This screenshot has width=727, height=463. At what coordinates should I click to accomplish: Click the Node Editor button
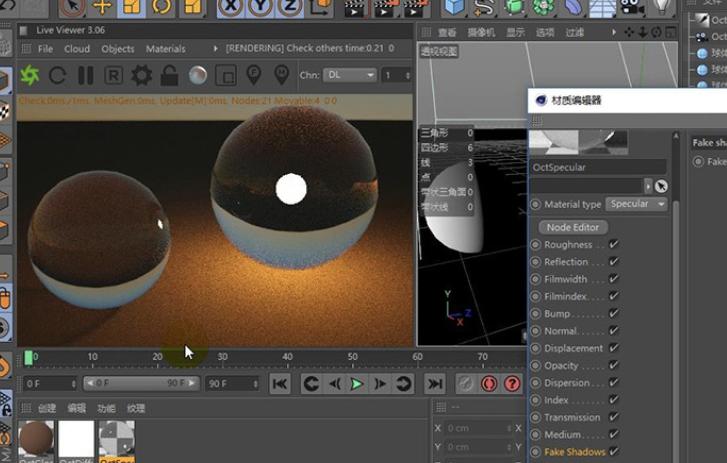pos(573,227)
